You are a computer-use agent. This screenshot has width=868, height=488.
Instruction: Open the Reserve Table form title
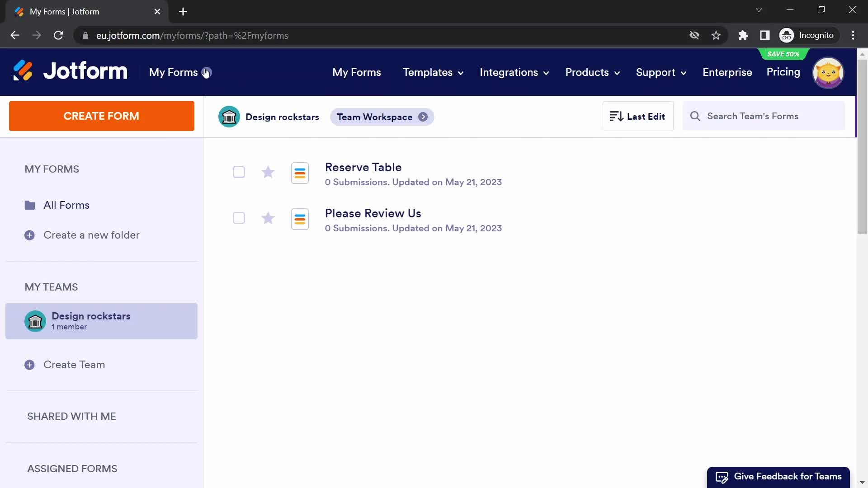pos(363,167)
